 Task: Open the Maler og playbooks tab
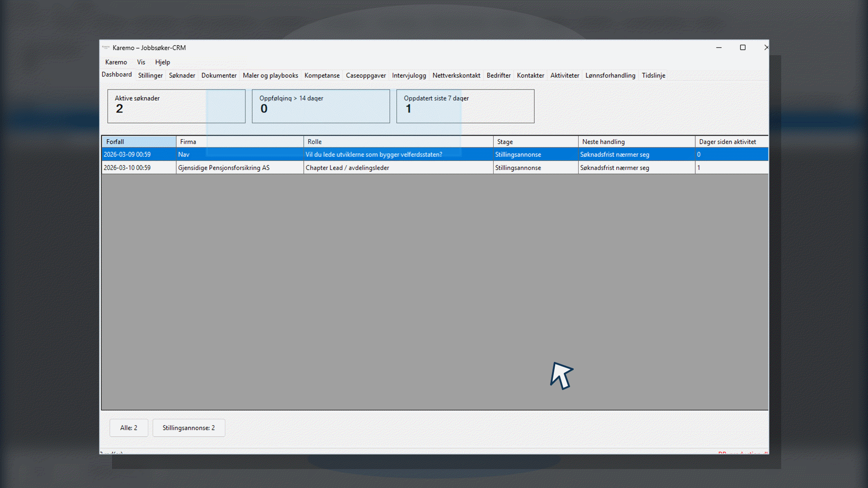coord(270,75)
